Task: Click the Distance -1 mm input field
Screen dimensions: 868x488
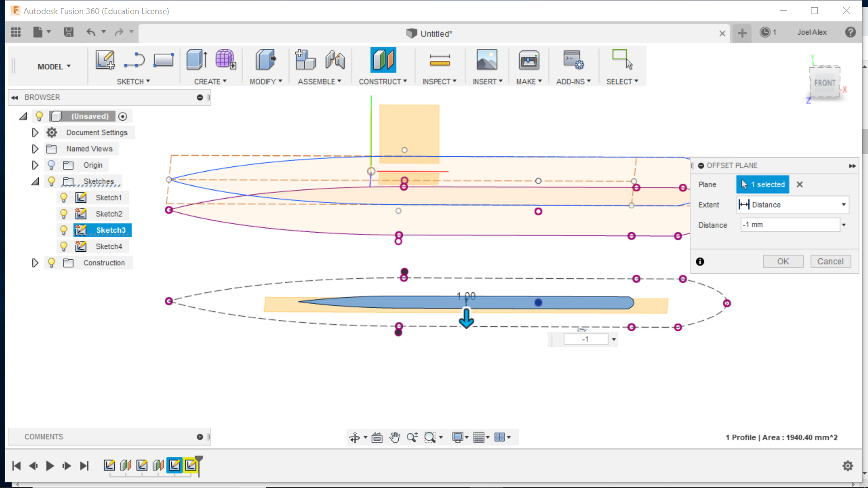Action: pyautogui.click(x=789, y=225)
